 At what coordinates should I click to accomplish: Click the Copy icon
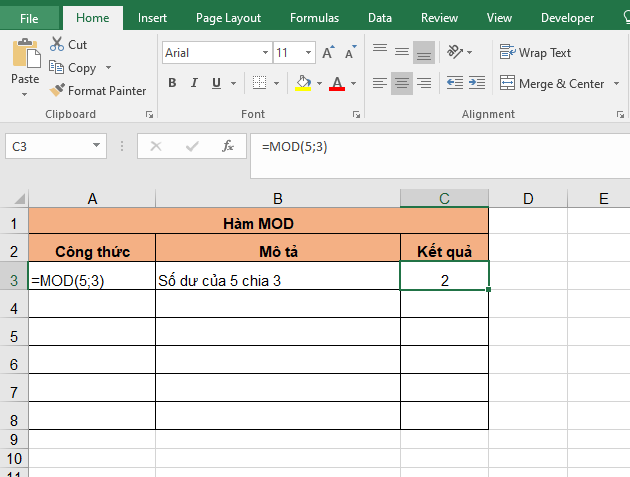[56, 67]
